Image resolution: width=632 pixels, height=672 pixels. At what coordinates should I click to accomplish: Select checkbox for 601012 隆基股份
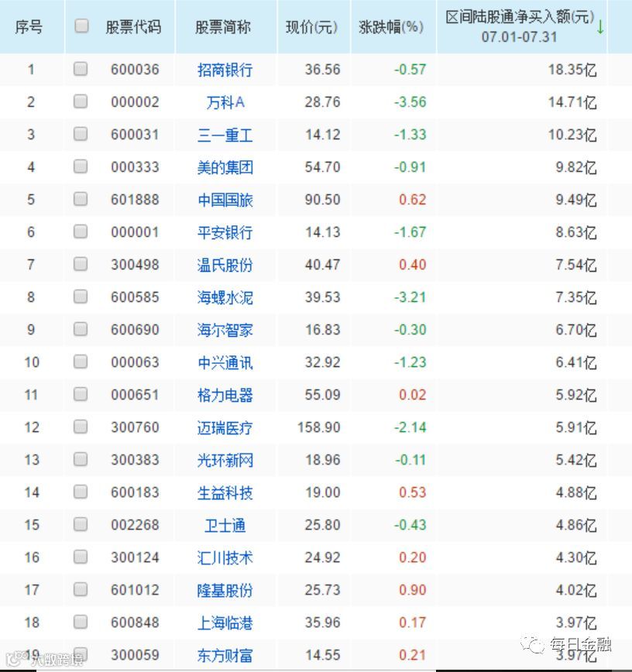[x=81, y=590]
